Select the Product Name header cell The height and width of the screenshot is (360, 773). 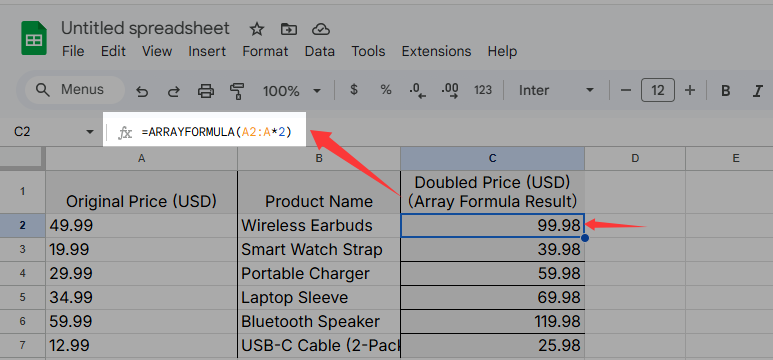point(319,192)
